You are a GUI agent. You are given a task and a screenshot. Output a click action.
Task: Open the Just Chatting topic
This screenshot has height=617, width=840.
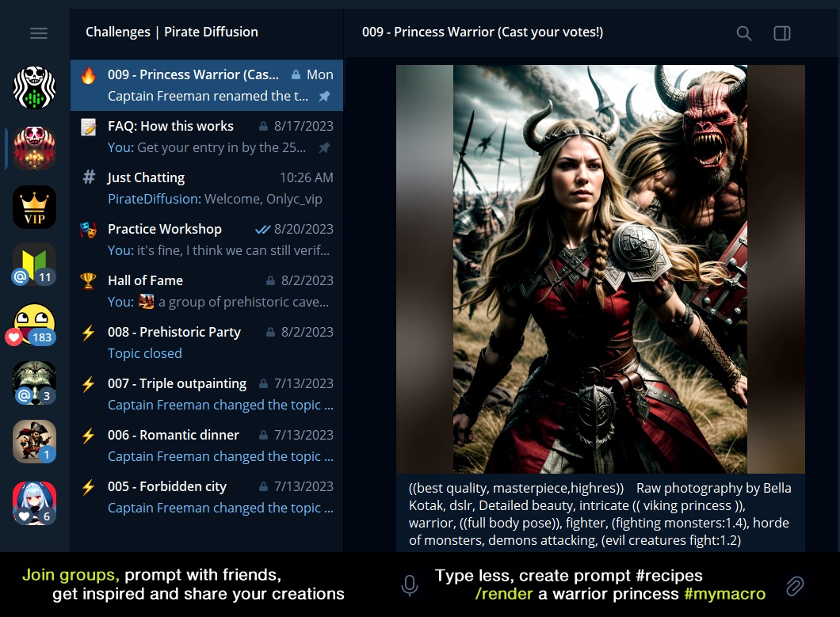[207, 188]
